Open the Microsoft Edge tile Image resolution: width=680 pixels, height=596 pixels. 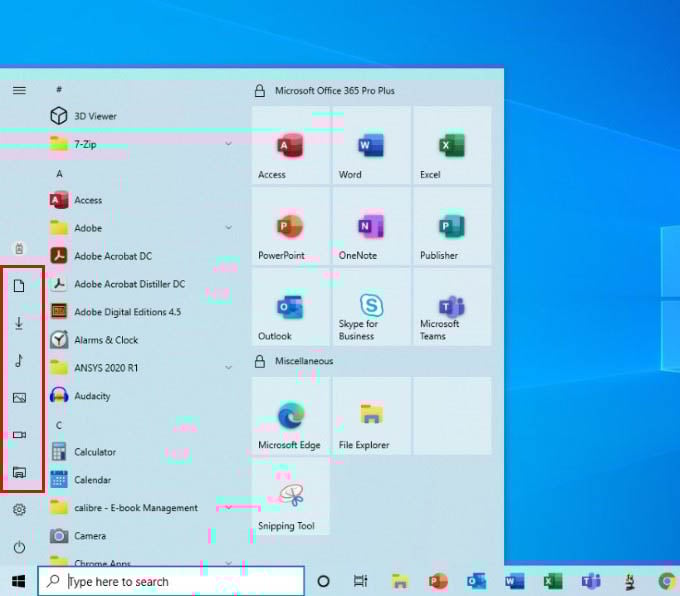[291, 416]
